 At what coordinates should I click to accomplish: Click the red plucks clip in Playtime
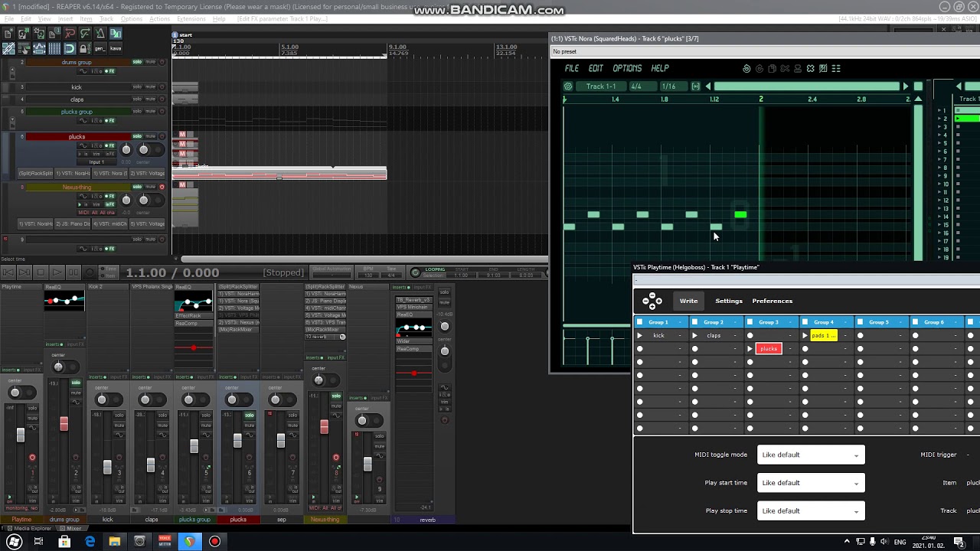[x=769, y=349]
